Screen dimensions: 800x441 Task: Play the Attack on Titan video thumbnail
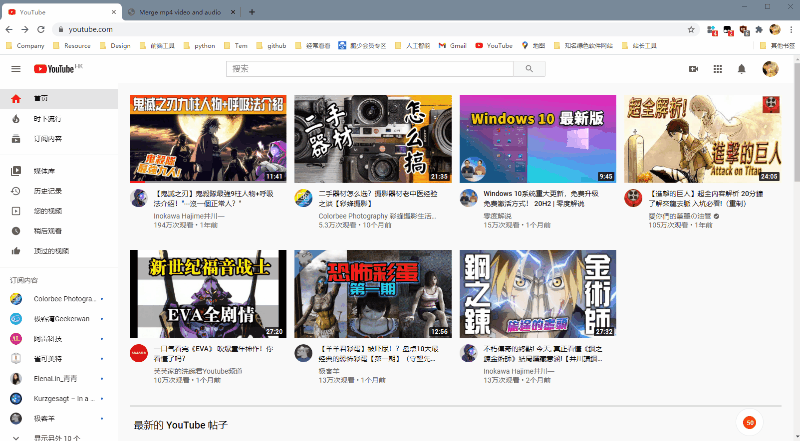click(701, 138)
